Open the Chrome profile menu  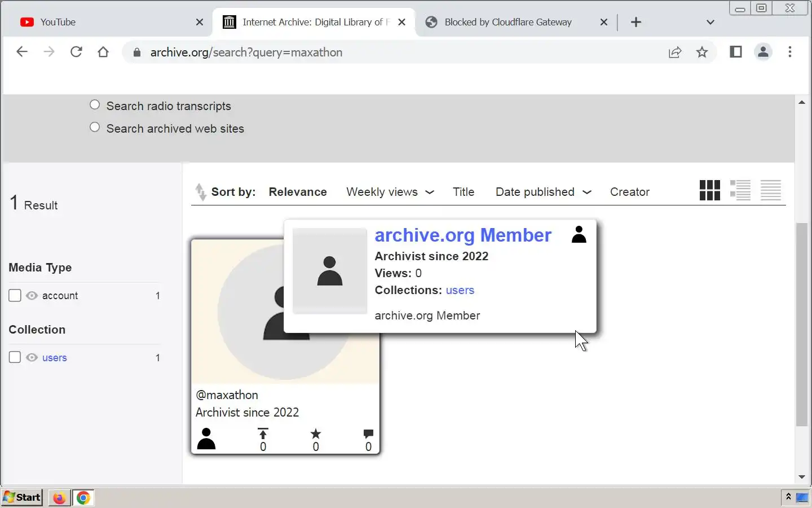(763, 52)
